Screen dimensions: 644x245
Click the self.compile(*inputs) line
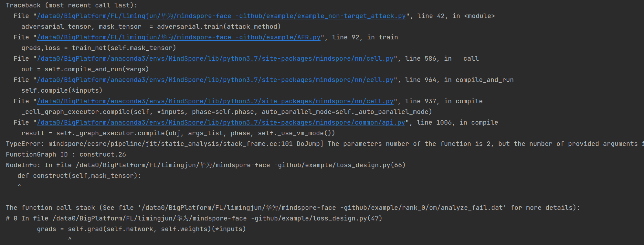pyautogui.click(x=62, y=91)
